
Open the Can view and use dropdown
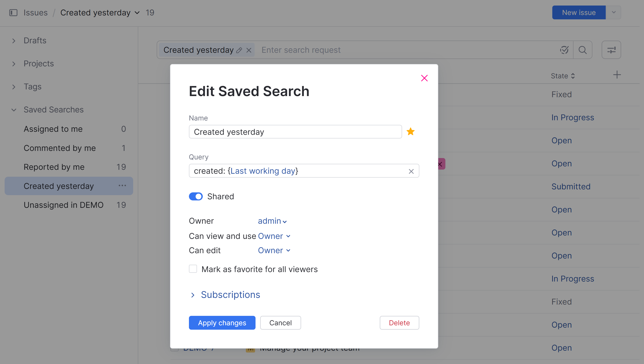click(274, 236)
